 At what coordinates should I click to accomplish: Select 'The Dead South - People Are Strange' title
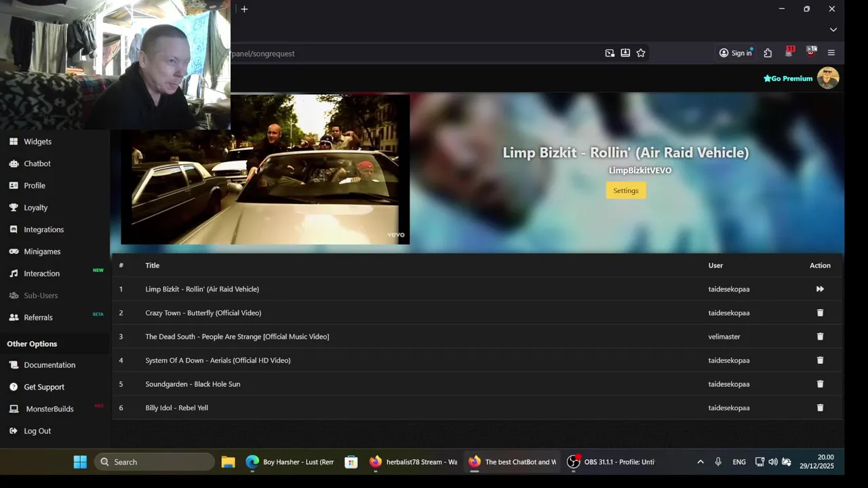point(237,337)
